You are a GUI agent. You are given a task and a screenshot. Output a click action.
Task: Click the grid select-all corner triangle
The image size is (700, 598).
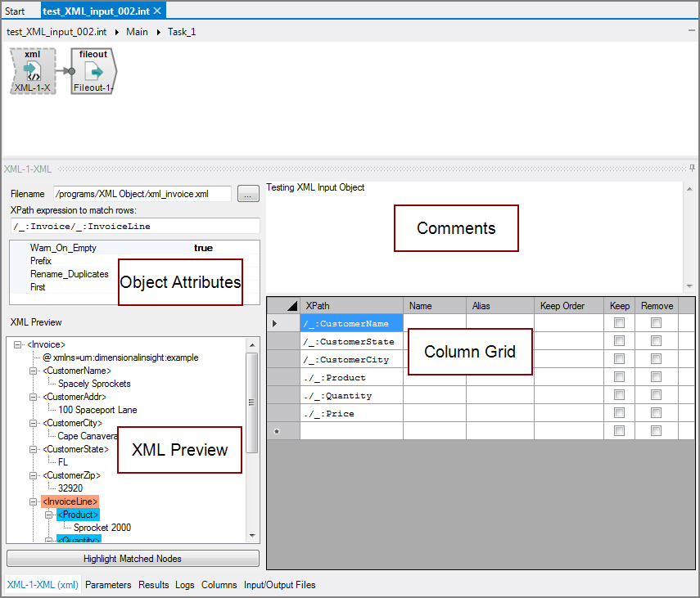tap(292, 306)
